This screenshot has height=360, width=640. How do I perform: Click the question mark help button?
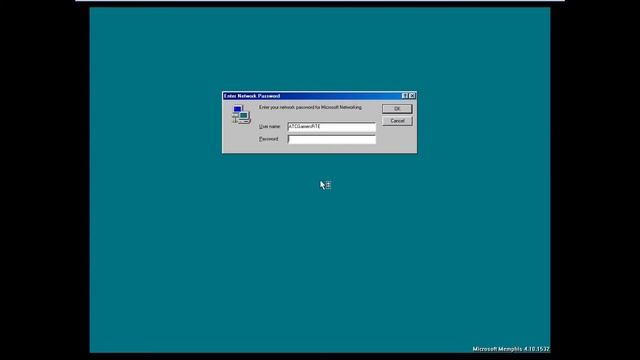click(x=404, y=96)
